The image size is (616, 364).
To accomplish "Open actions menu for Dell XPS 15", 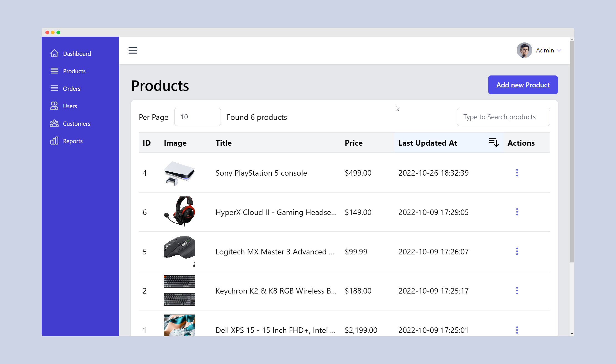I will [x=517, y=330].
